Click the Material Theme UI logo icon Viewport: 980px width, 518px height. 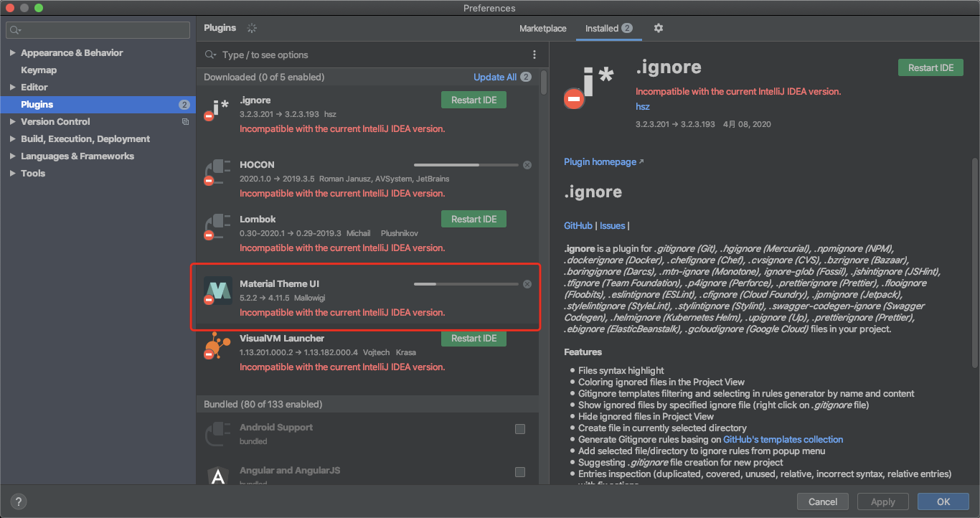217,291
